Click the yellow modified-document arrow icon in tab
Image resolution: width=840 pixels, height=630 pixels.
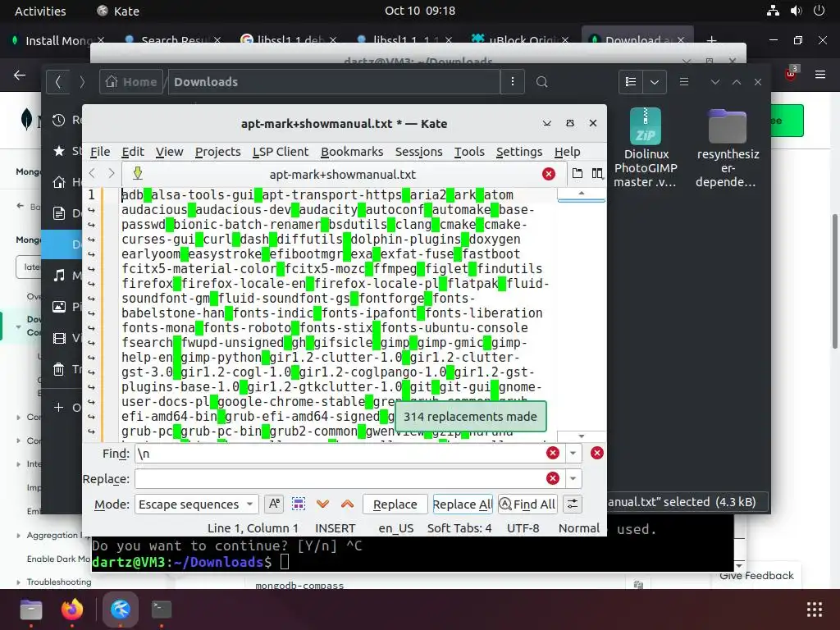(138, 173)
